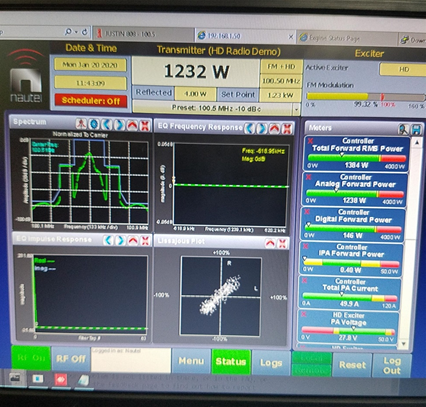Open the Menu button
Viewport: 426px width, 407px height.
[191, 361]
